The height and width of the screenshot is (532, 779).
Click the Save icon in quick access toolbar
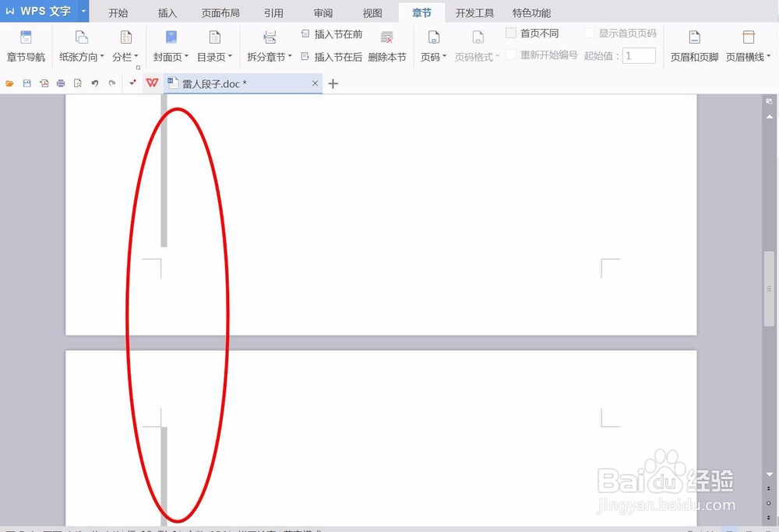point(28,83)
